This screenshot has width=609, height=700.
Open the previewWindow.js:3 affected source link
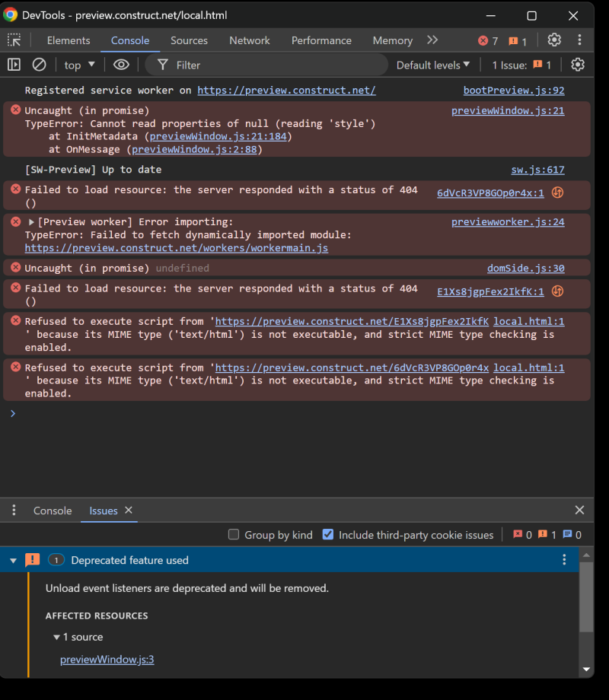click(107, 660)
